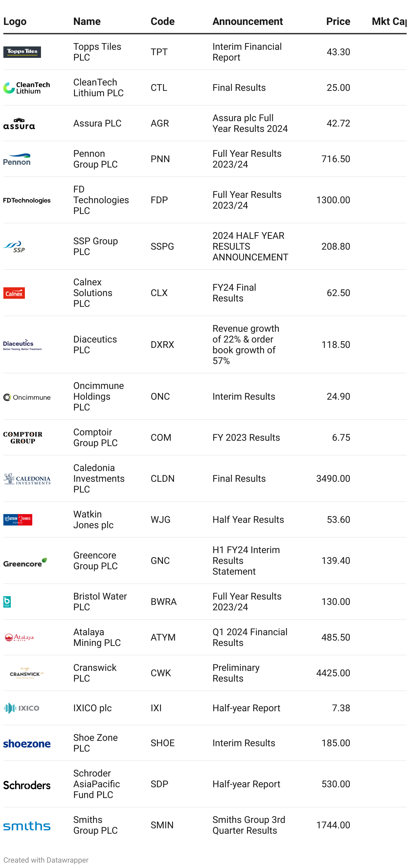This screenshot has height=868, width=410.
Task: Select the Greencore H1 FY24 Interim announcement
Action: [246, 561]
